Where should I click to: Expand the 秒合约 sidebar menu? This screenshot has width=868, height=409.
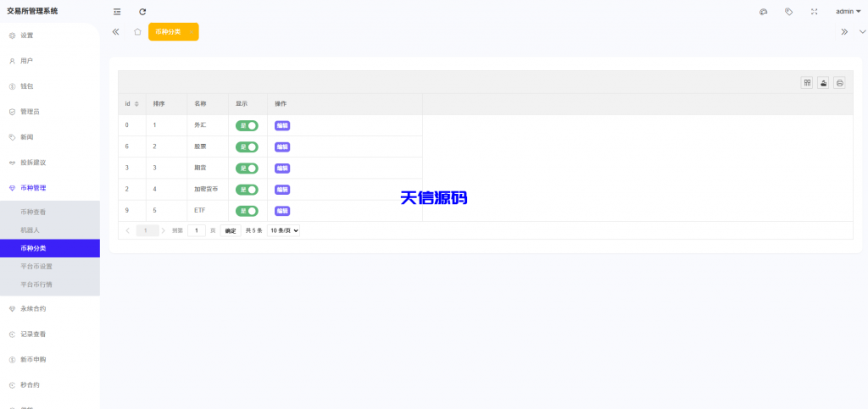pyautogui.click(x=50, y=385)
